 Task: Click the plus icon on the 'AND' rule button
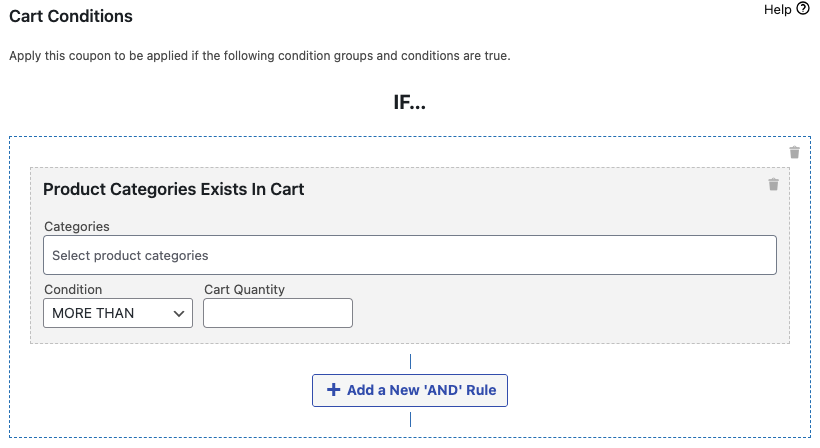(x=333, y=390)
